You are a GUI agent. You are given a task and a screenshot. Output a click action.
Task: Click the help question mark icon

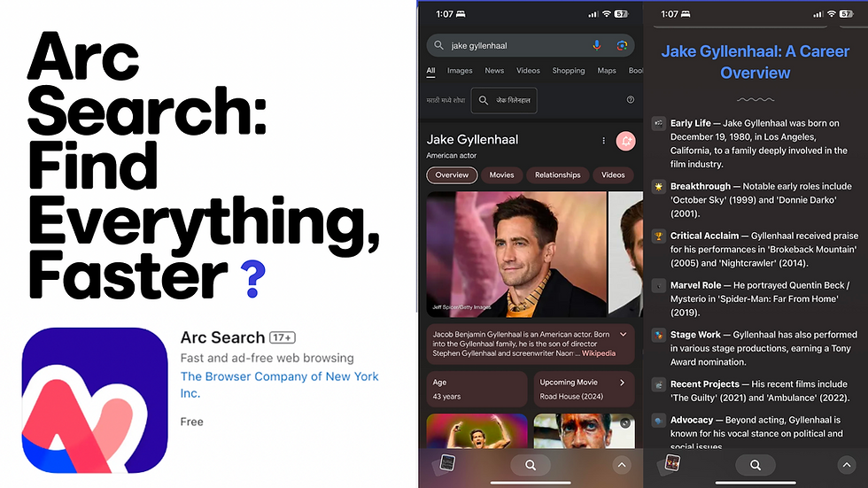click(630, 99)
